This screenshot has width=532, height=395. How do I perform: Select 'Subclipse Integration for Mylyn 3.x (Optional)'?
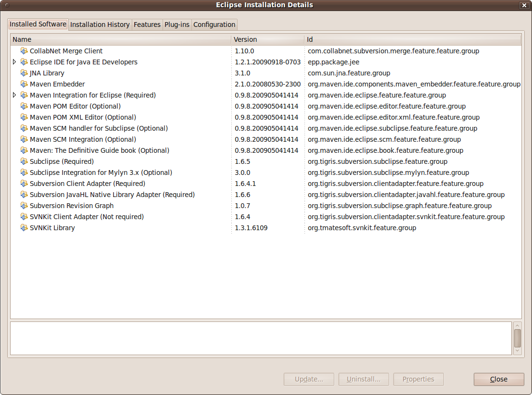101,173
